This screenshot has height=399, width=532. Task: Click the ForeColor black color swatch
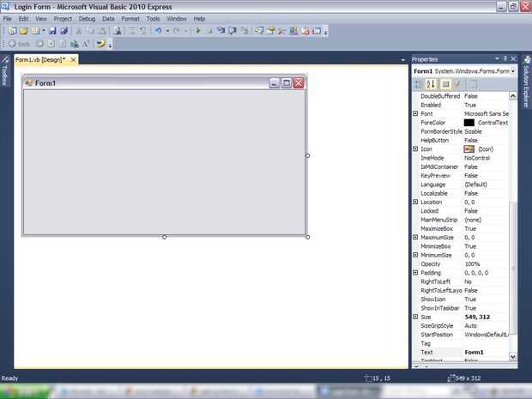[469, 123]
